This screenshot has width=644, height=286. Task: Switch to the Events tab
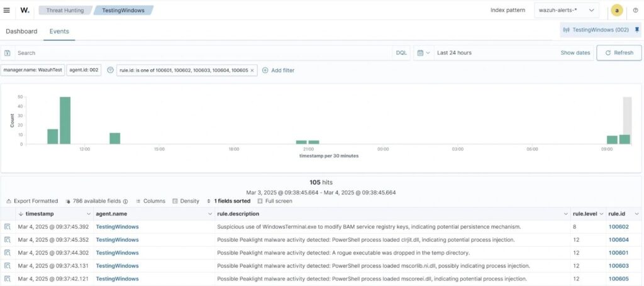coord(59,31)
